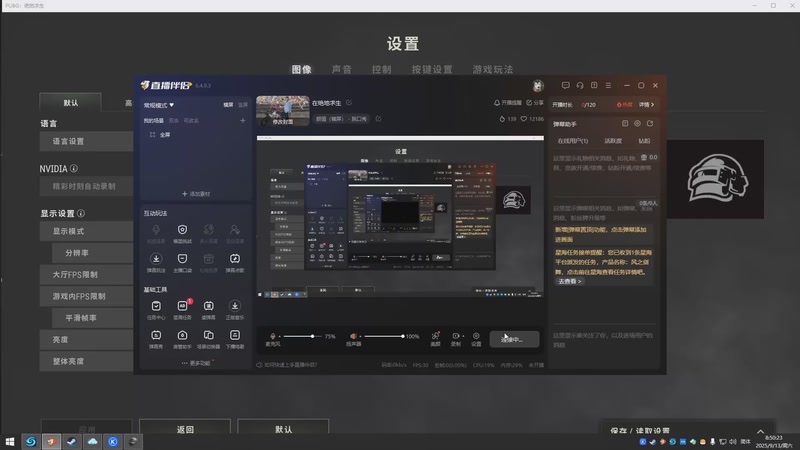Click the speaker volume slider at 100%
This screenshot has width=800, height=450.
pos(384,336)
